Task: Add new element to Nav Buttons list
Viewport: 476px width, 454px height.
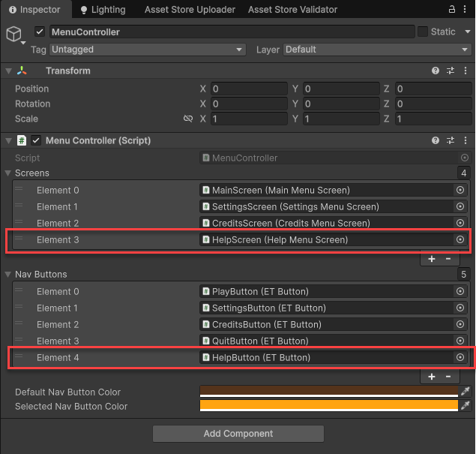Action: pos(432,376)
